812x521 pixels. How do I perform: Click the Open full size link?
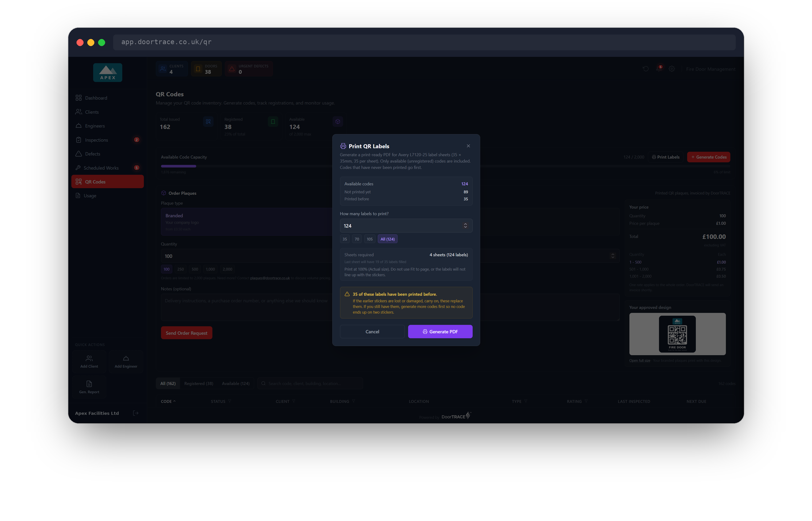[640, 361]
